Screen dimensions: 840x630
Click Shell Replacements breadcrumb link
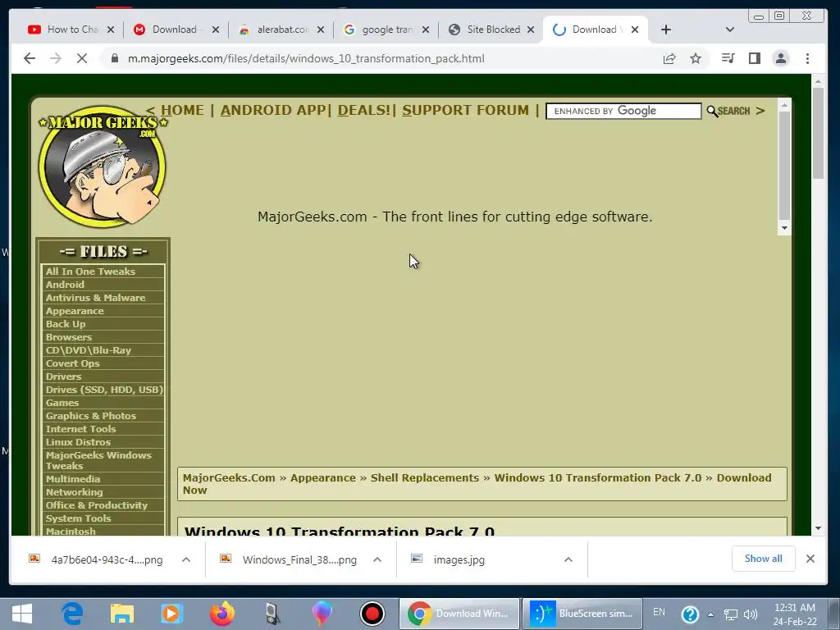pos(425,477)
